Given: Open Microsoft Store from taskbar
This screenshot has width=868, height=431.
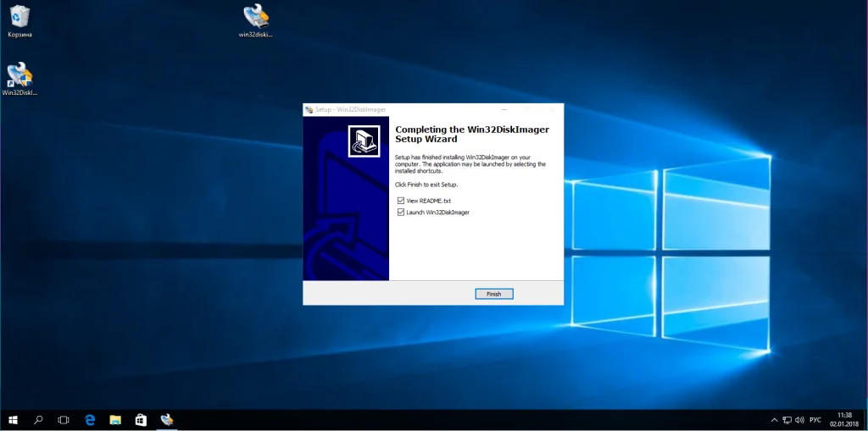Looking at the screenshot, I should pos(141,420).
